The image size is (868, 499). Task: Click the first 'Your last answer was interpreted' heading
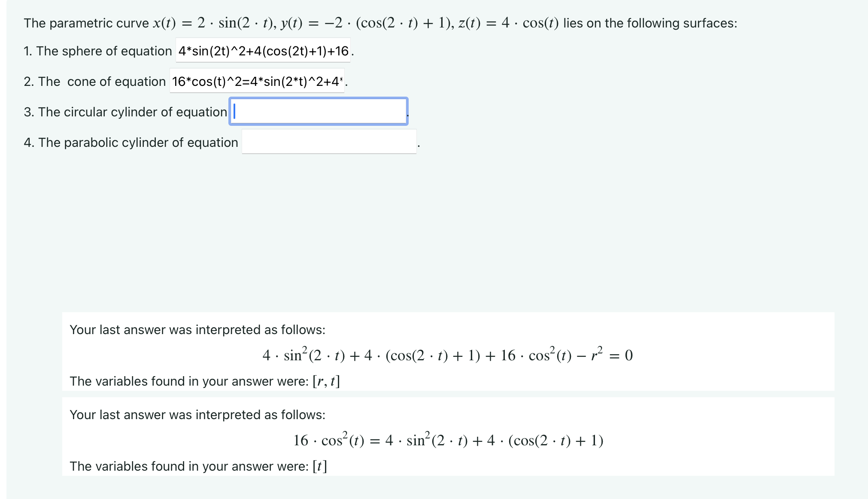tap(197, 329)
